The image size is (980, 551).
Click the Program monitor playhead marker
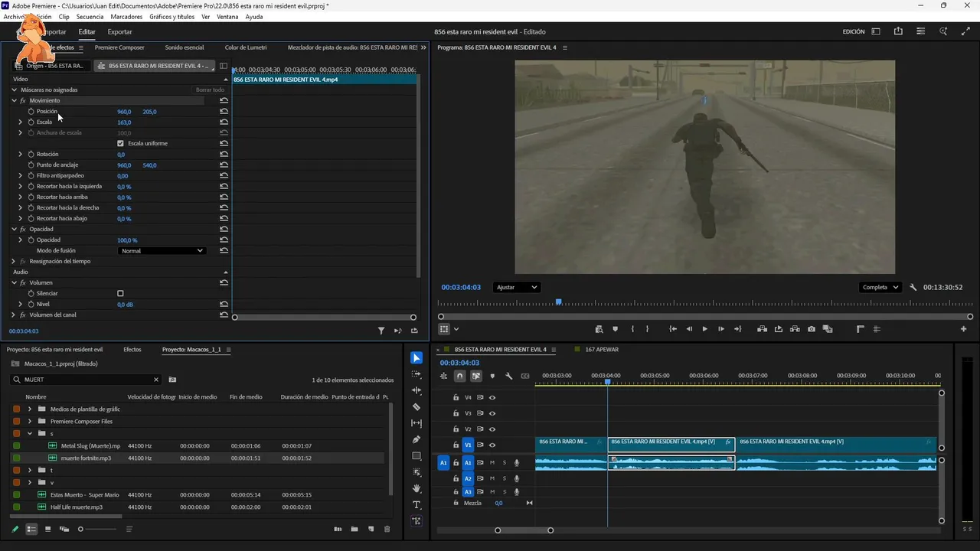click(559, 302)
